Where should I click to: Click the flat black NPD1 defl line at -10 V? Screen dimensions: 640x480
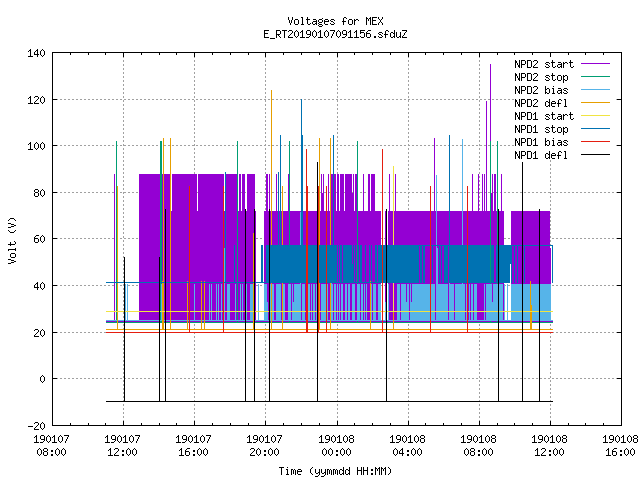coord(329,402)
